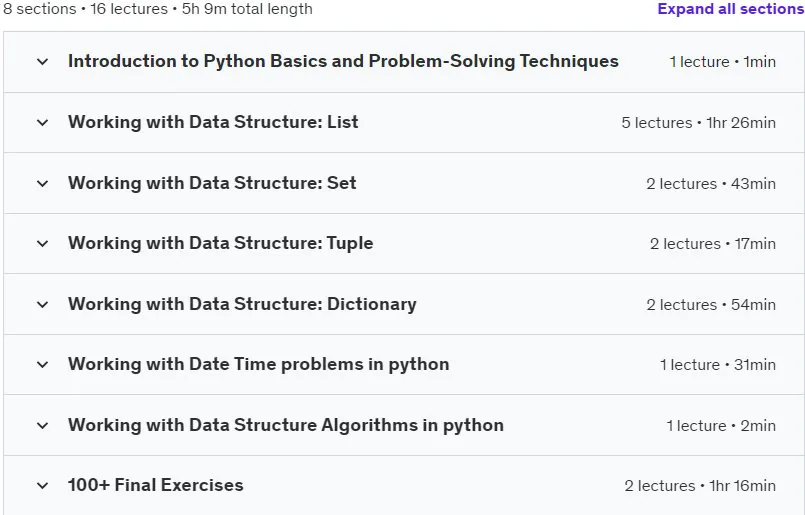805x515 pixels.
Task: Open Data Structure Algorithms in python title
Action: tap(286, 425)
